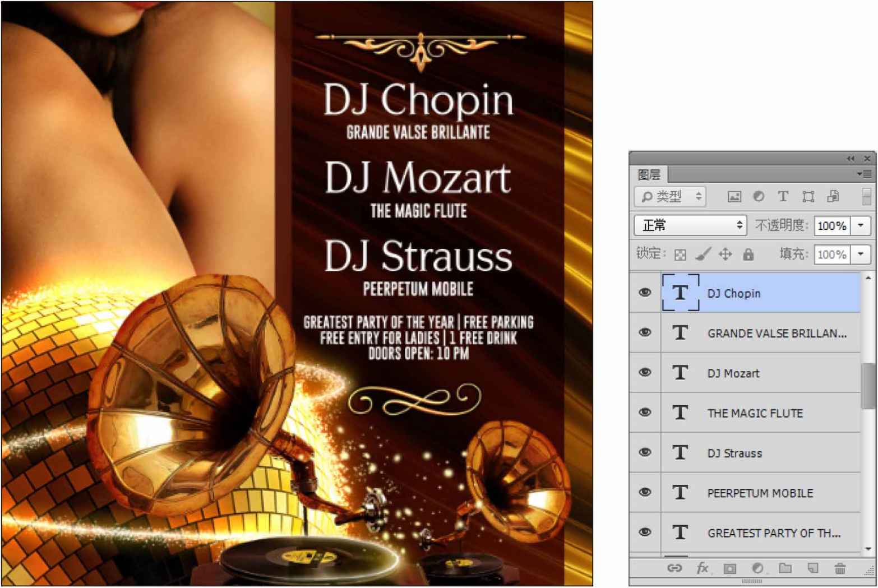Add a layer style with fx icon
Screen dimensions: 878x588
702,568
